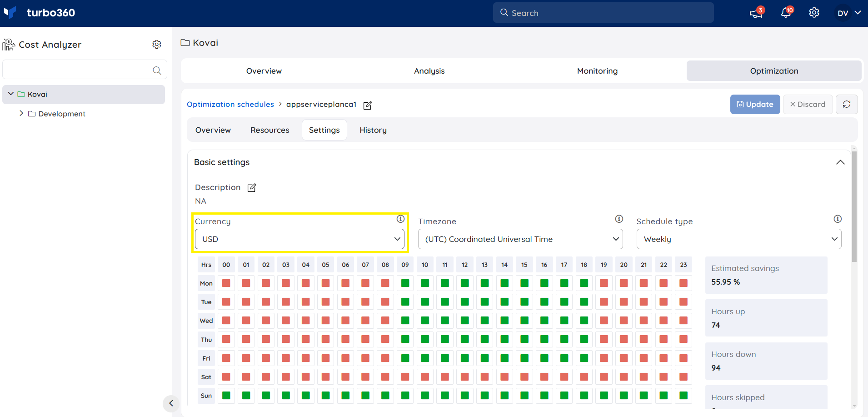This screenshot has width=868, height=417.
Task: Toggle Friday 00 hour cell
Action: tap(226, 358)
